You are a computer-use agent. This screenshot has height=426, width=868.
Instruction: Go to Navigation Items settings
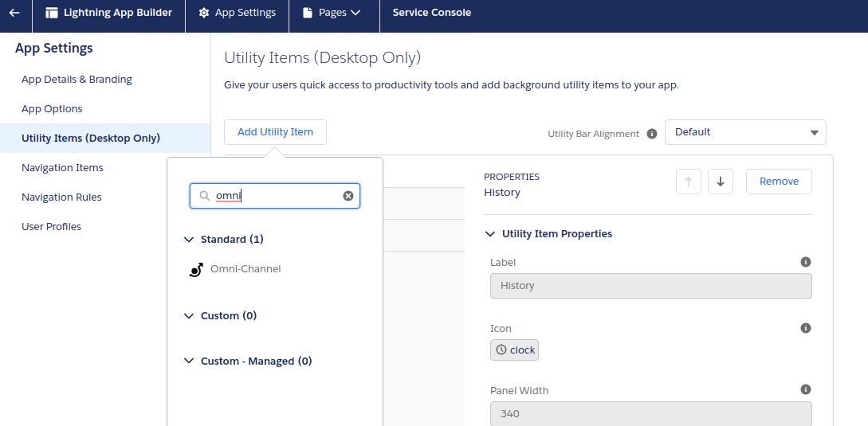tap(62, 168)
